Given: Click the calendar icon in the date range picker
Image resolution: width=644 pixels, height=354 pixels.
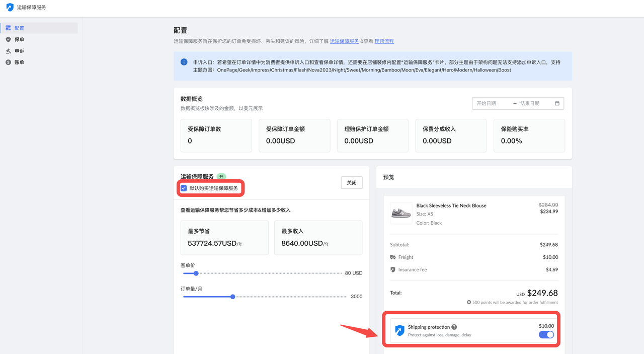Looking at the screenshot, I should [557, 103].
